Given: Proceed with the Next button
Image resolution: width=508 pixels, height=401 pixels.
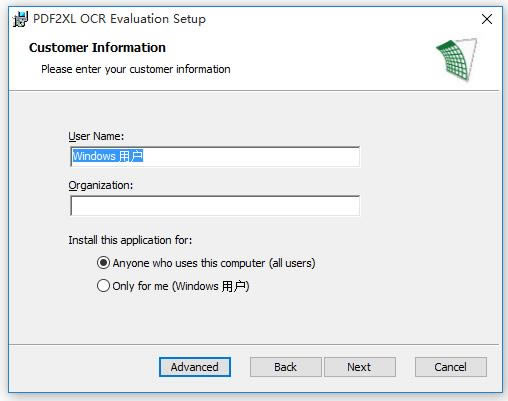Looking at the screenshot, I should click(360, 367).
